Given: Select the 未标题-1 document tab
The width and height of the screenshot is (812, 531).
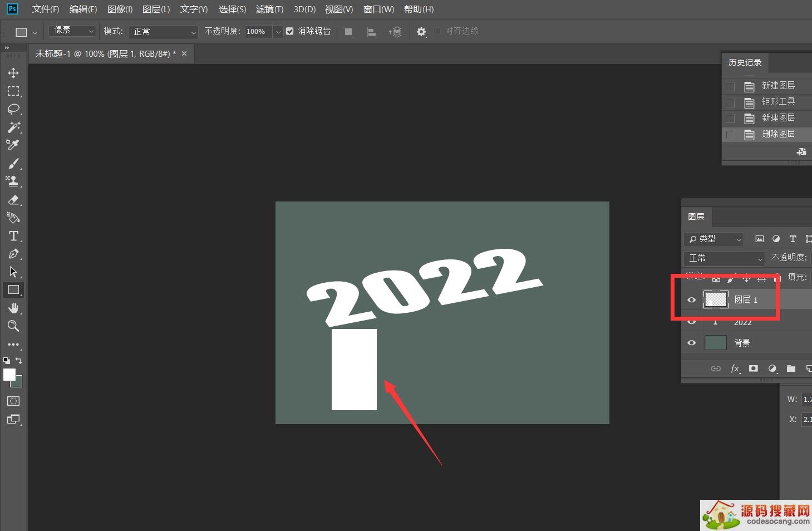Looking at the screenshot, I should [x=106, y=53].
